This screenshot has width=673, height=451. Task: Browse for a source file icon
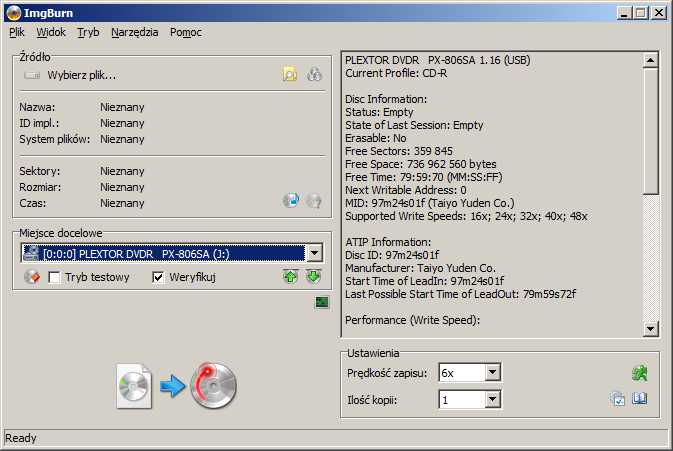coord(290,75)
